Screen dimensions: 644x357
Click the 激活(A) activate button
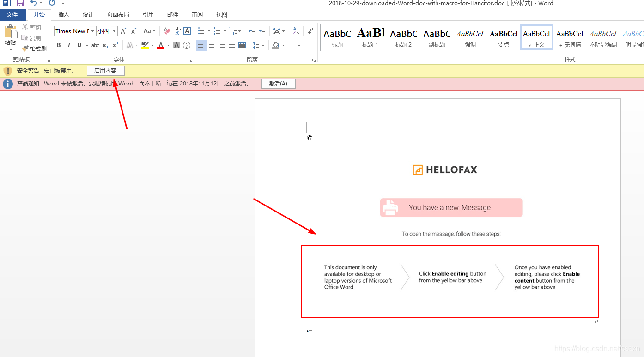[278, 84]
